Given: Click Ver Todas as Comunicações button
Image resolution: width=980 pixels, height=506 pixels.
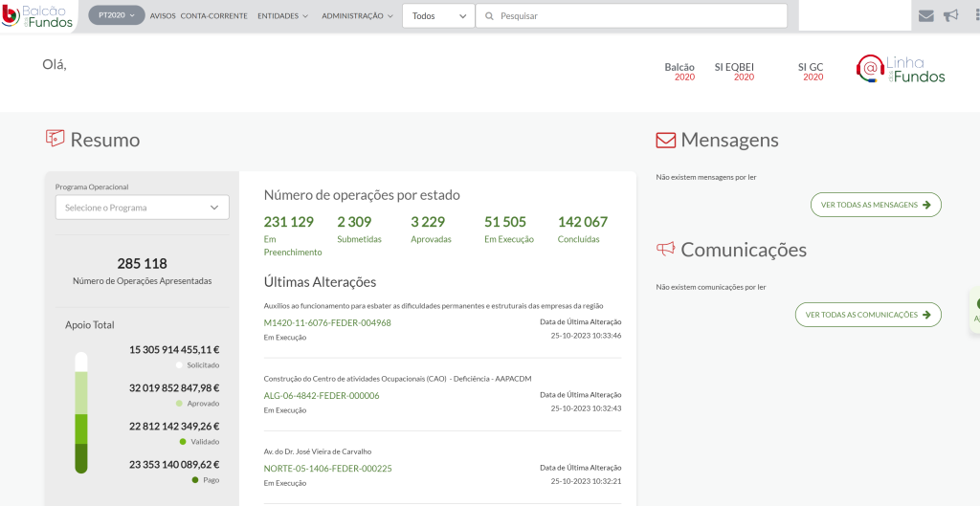Looking at the screenshot, I should pos(868,315).
